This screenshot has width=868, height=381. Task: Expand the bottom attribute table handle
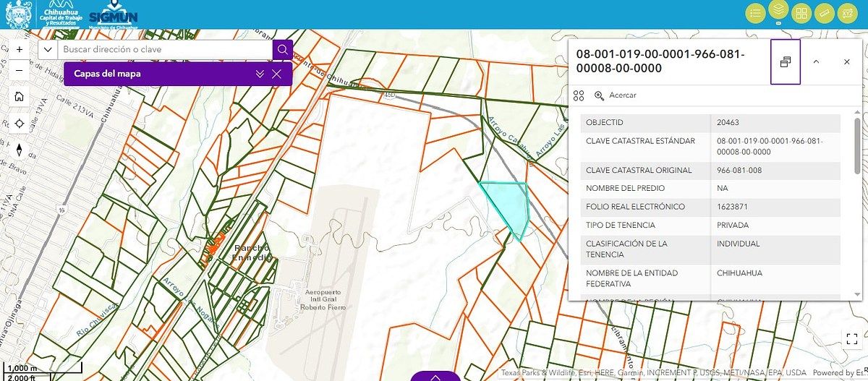pos(435,376)
